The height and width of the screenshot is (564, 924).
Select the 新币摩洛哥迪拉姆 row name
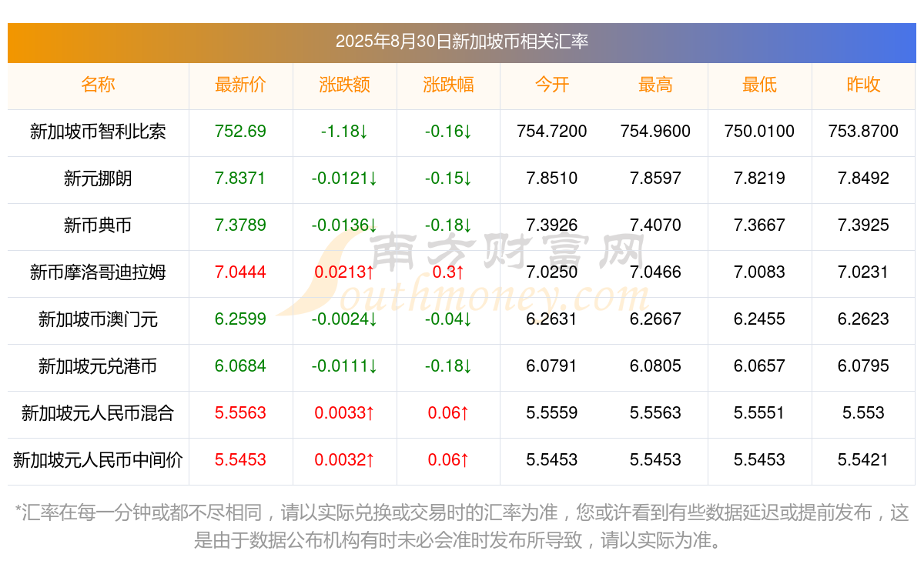98,272
